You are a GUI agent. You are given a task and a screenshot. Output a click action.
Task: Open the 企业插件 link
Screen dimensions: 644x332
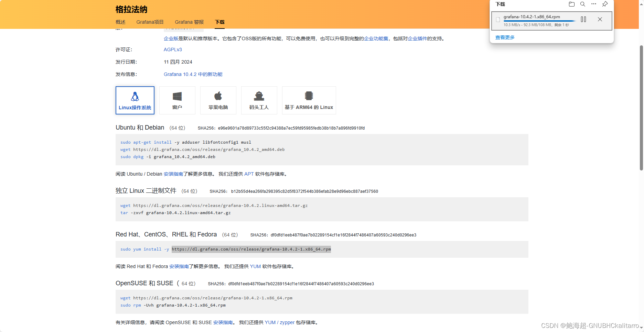417,38
